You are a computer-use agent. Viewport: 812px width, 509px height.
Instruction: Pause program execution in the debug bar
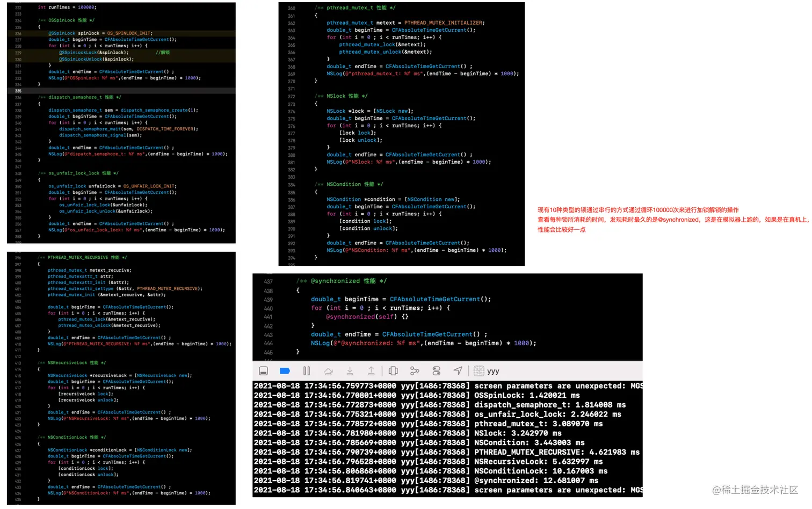point(307,371)
